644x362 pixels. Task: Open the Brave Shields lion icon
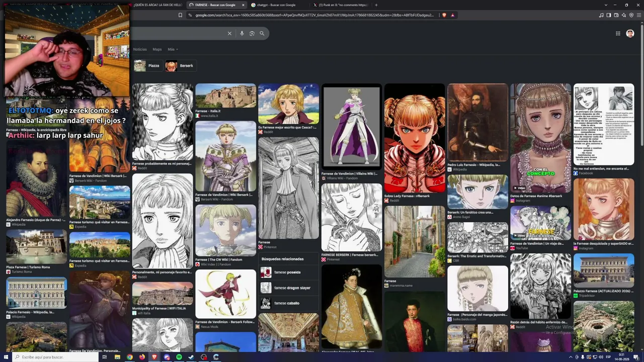click(444, 15)
